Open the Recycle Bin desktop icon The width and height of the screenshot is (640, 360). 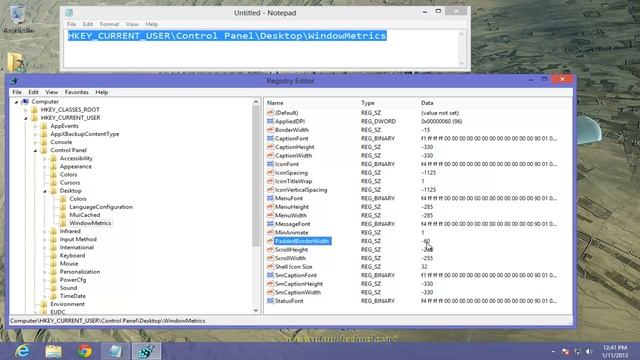point(17,18)
